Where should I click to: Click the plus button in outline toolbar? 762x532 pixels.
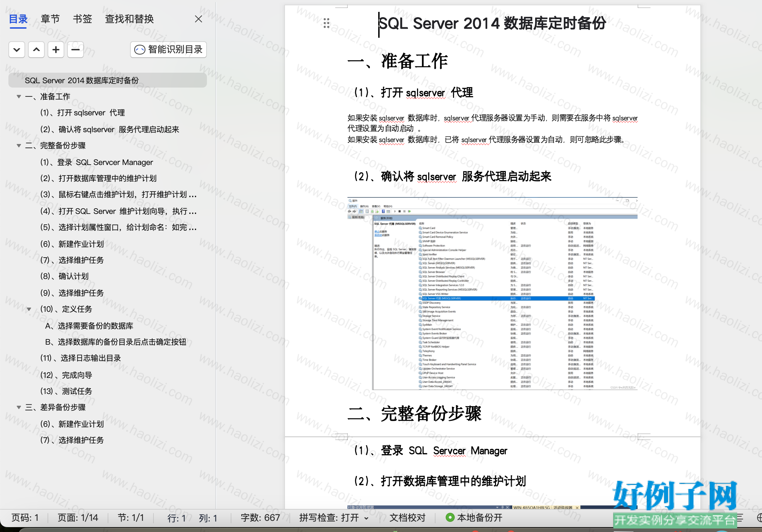(56, 50)
